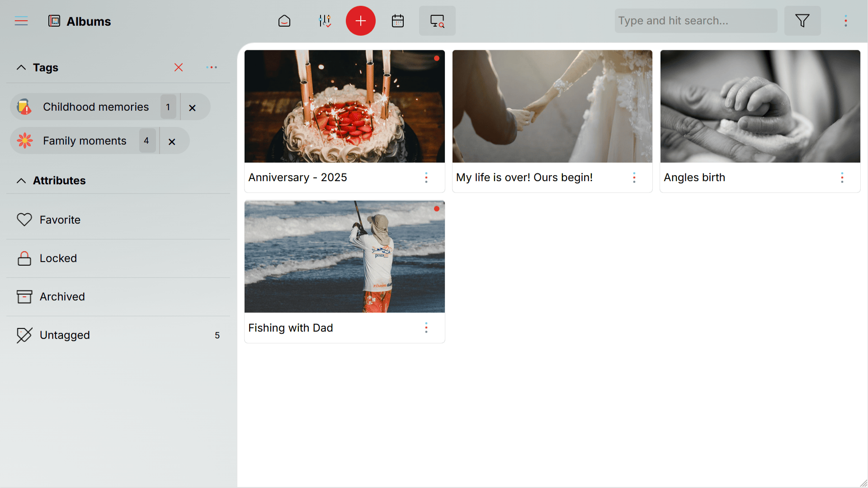Open the hamburger menu at top left
This screenshot has width=868, height=488.
click(21, 21)
